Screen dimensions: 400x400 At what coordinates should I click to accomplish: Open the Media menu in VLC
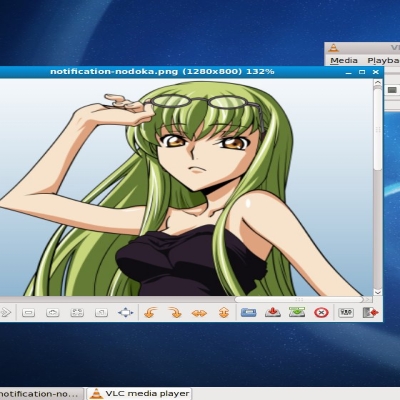point(344,60)
